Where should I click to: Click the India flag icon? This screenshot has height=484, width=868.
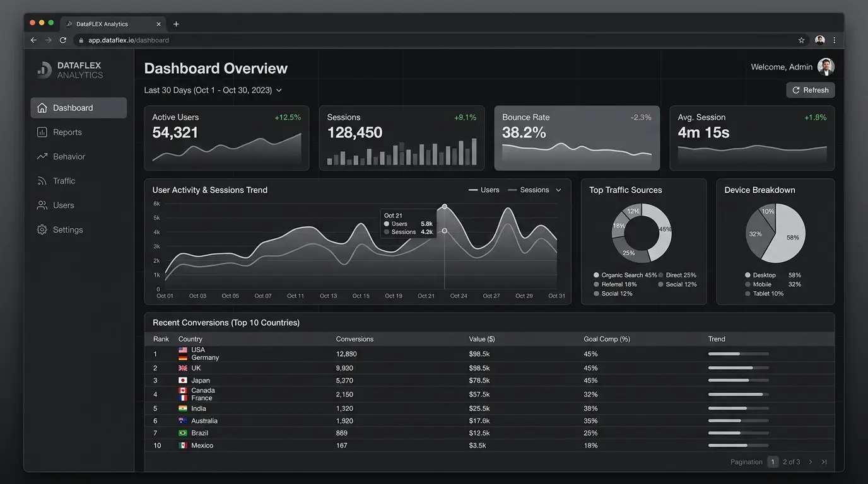pos(183,408)
